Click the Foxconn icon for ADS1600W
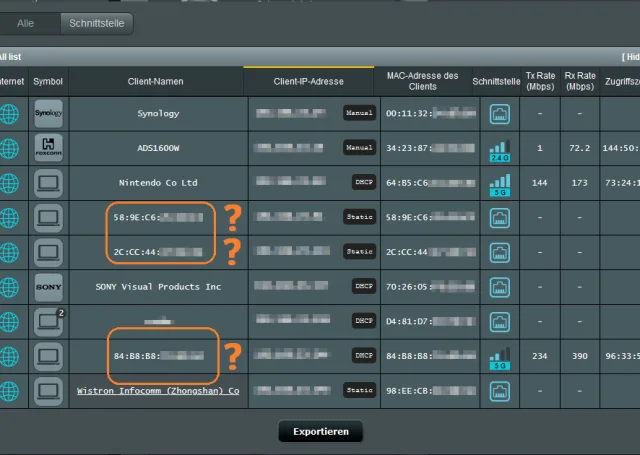The image size is (640, 455). [48, 148]
